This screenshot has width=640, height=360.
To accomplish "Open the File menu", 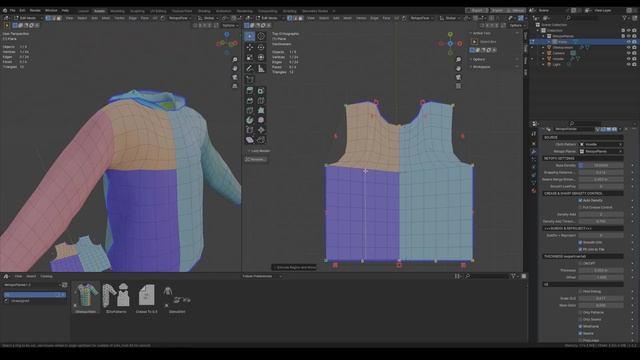I will click(12, 10).
